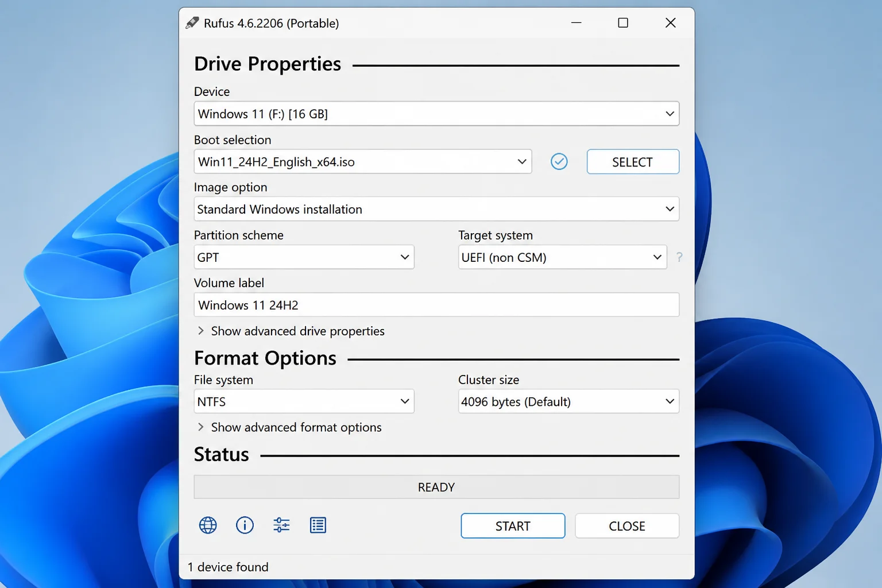This screenshot has width=882, height=588.
Task: Click the 'Cluster size' label
Action: point(489,380)
